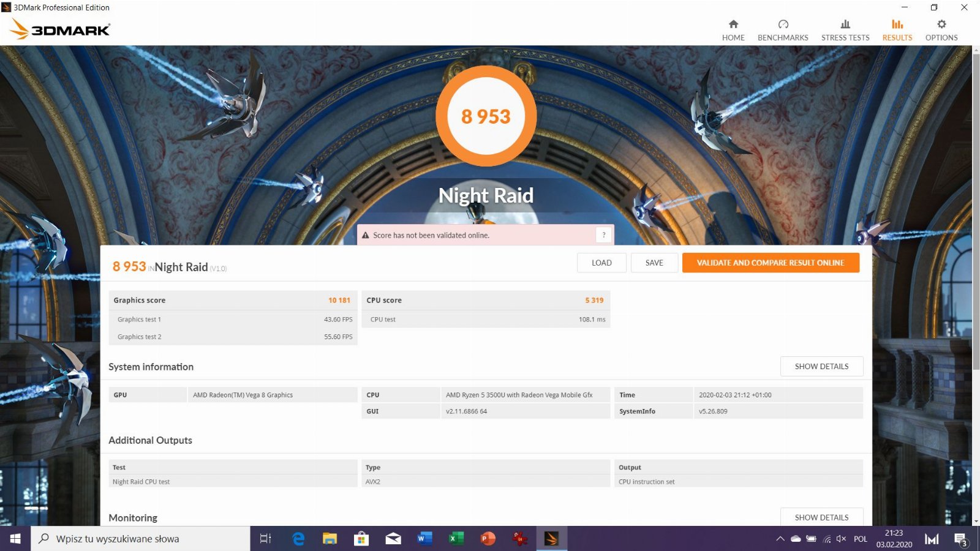Select the CPU test row
Image resolution: width=980 pixels, height=551 pixels.
point(486,320)
